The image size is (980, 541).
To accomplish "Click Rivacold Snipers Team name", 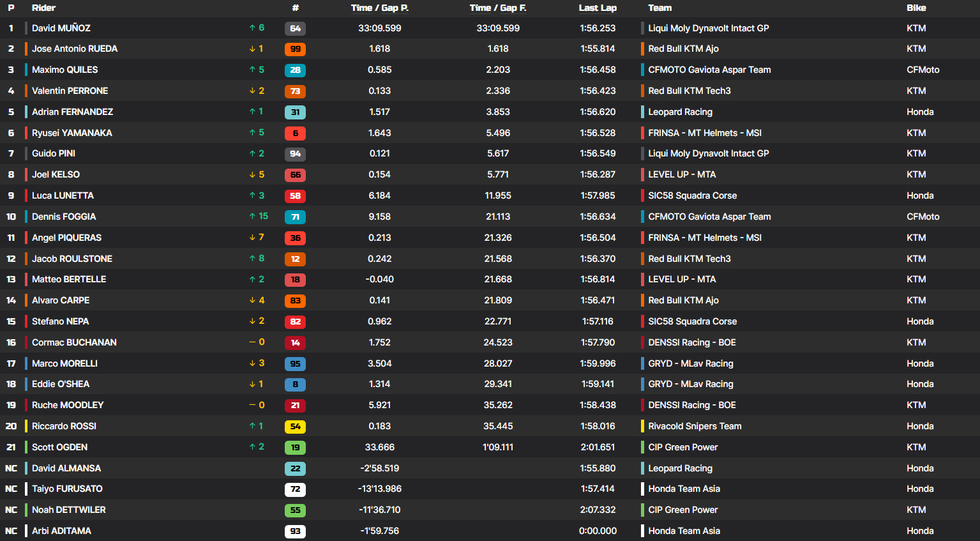I will [695, 426].
